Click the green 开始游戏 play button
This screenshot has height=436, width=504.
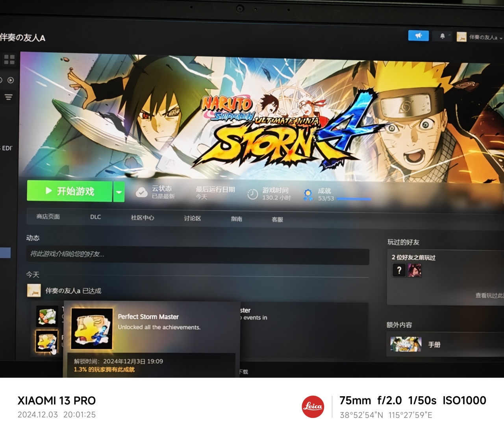click(x=70, y=191)
